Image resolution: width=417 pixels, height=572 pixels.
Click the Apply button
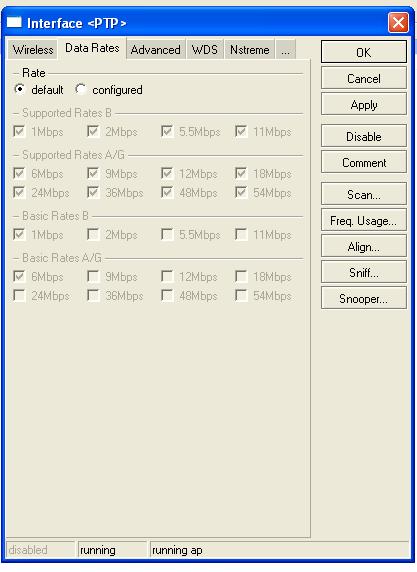click(364, 104)
